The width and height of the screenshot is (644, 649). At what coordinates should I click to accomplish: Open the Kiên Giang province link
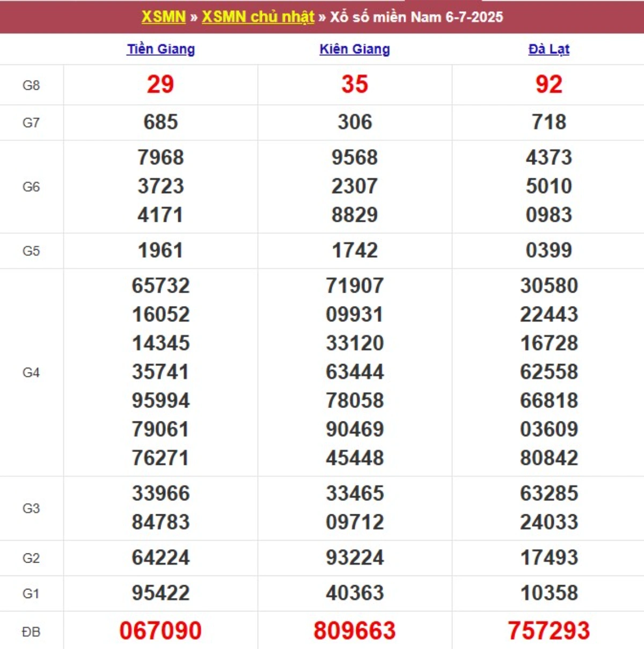click(x=355, y=49)
